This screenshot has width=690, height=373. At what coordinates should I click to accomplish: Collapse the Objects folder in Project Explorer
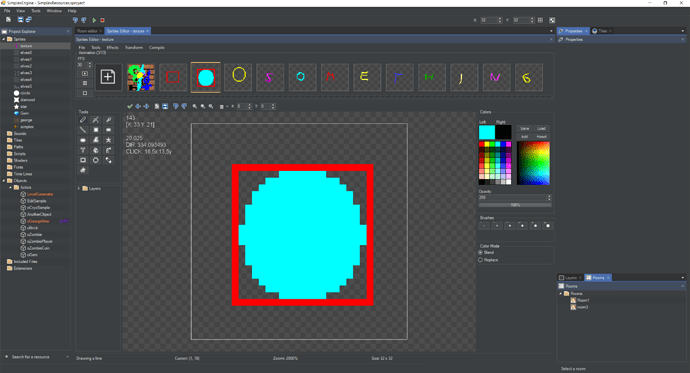[4, 181]
